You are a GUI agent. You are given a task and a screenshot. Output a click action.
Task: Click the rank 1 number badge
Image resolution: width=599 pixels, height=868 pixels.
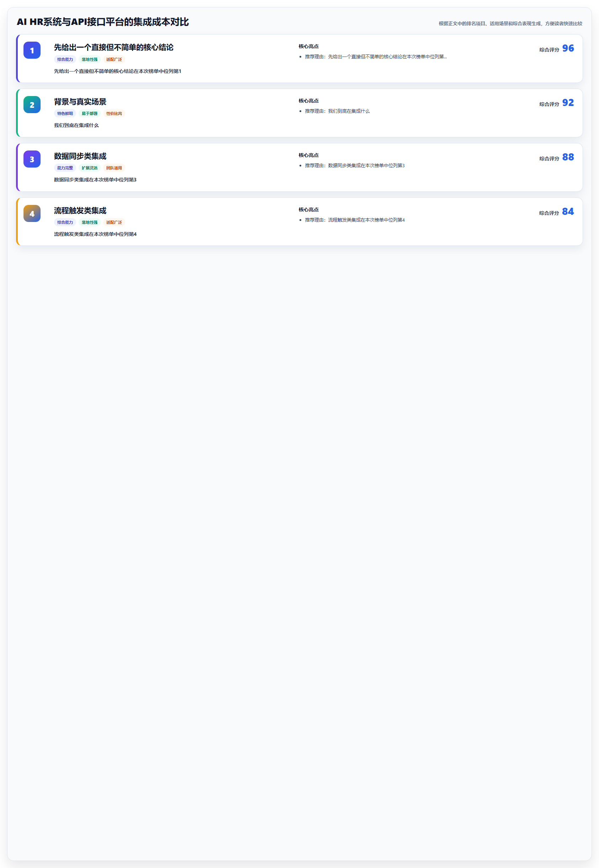32,50
